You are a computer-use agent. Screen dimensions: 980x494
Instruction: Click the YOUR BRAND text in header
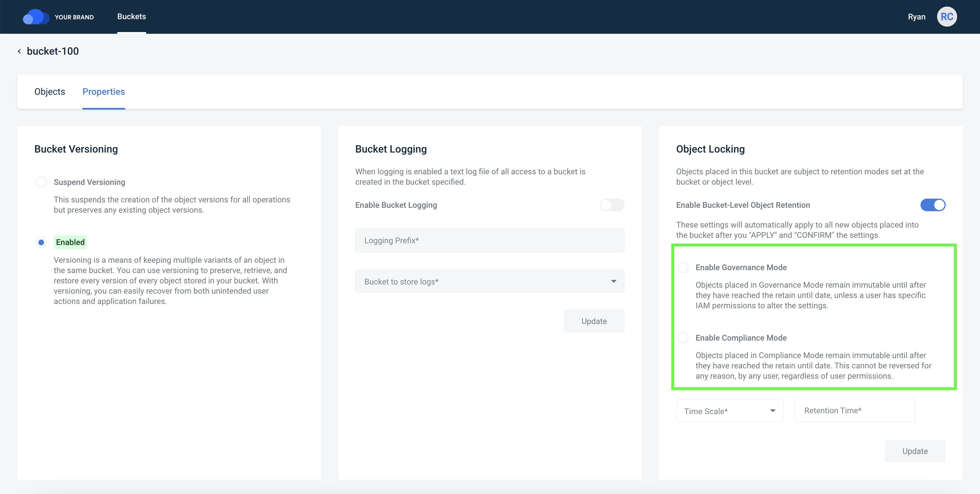74,17
